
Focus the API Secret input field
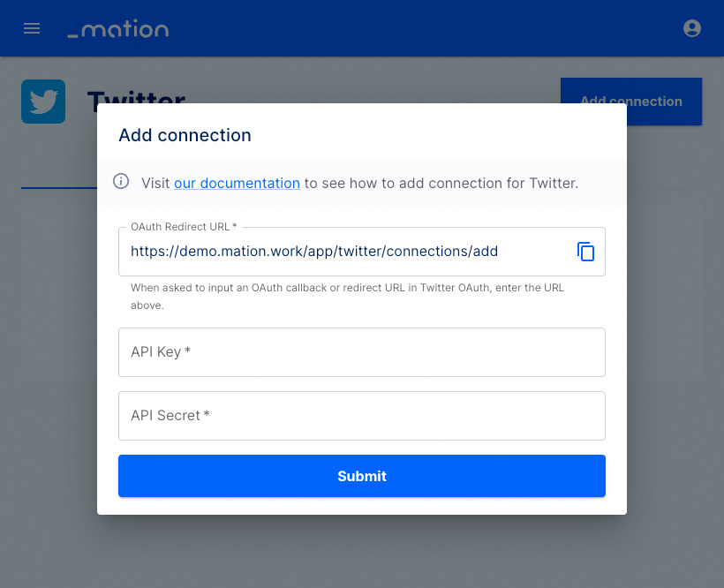(x=361, y=416)
